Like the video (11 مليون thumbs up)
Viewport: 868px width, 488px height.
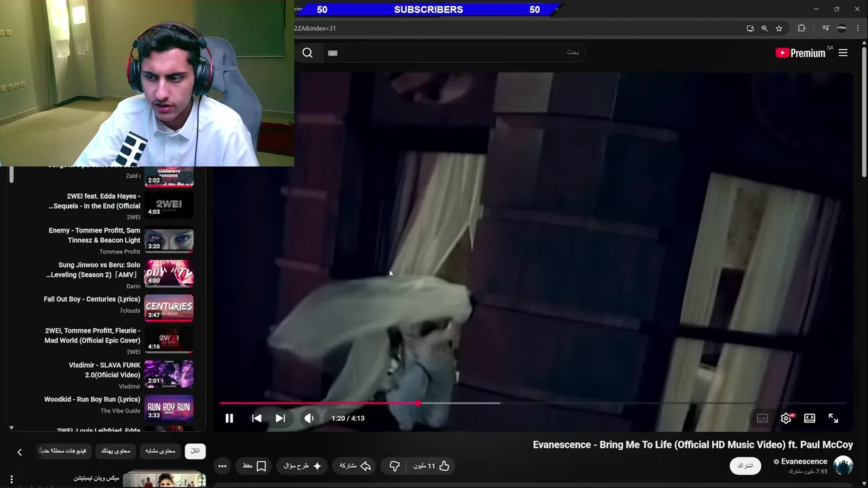[x=431, y=466]
